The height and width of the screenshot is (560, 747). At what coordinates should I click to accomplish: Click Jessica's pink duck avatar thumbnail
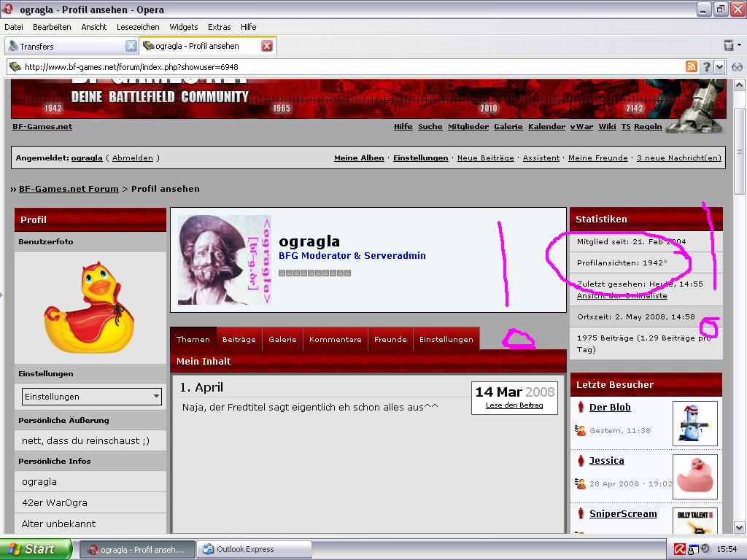click(x=694, y=477)
